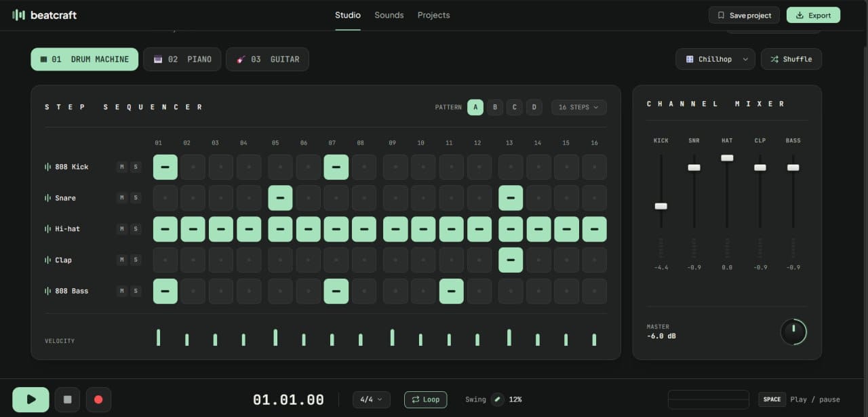The image size is (868, 417).
Task: Start playback with the Play button
Action: [31, 399]
